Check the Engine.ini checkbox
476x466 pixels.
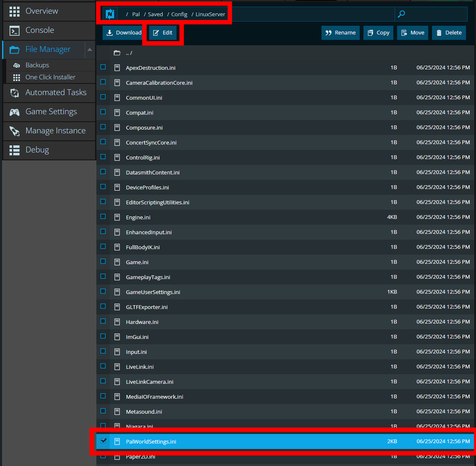coord(103,217)
